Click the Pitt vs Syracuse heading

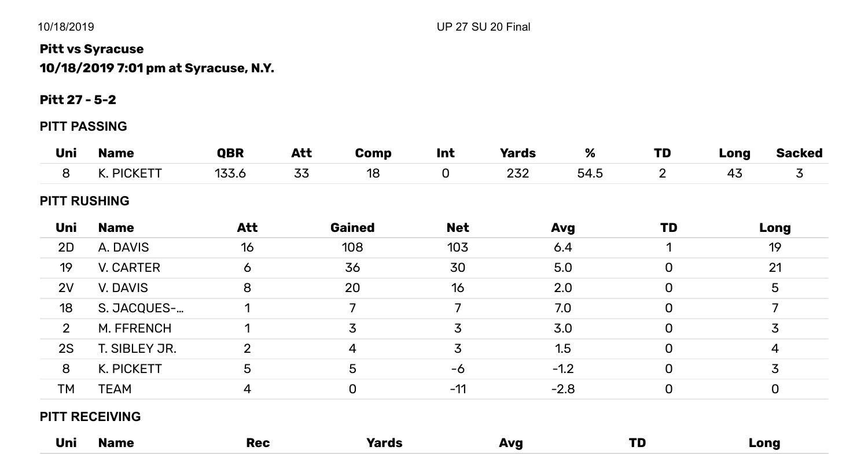(x=91, y=49)
